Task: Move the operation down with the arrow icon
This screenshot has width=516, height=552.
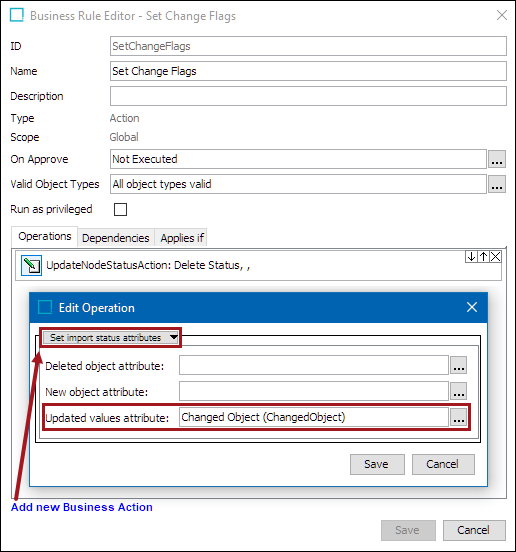Action: pos(471,257)
